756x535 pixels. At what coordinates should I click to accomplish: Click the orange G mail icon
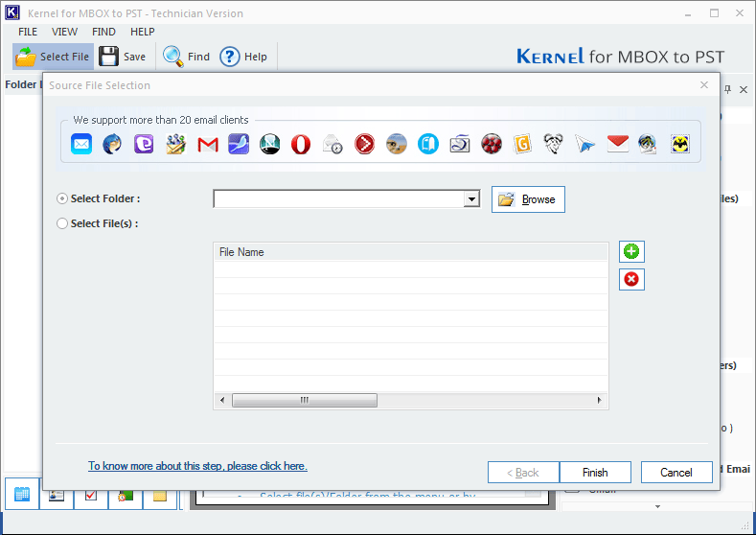pyautogui.click(x=522, y=144)
